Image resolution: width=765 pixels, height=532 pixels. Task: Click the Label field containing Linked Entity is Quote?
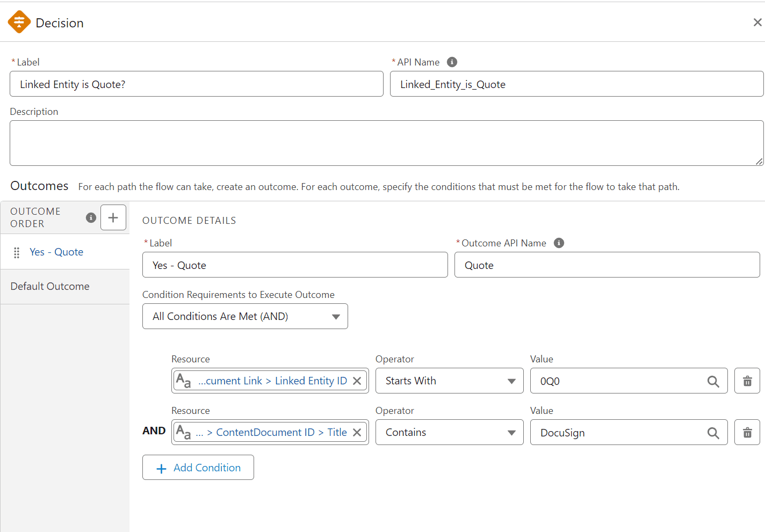[x=196, y=84]
